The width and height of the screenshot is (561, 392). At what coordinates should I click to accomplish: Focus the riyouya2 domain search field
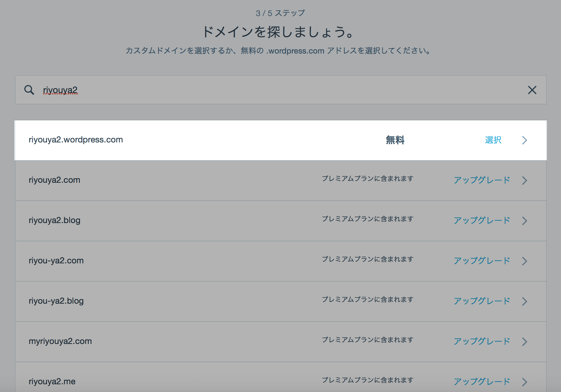280,90
